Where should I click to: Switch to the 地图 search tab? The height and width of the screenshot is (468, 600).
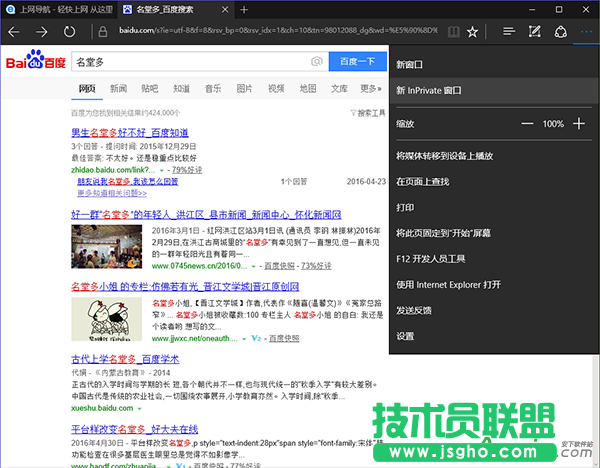[x=308, y=89]
